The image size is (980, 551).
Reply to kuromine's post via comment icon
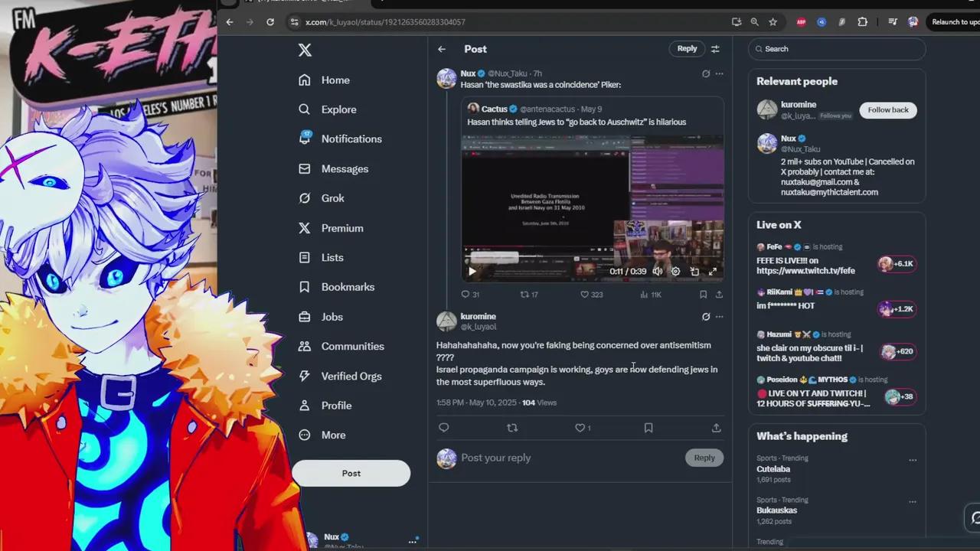[x=444, y=428]
